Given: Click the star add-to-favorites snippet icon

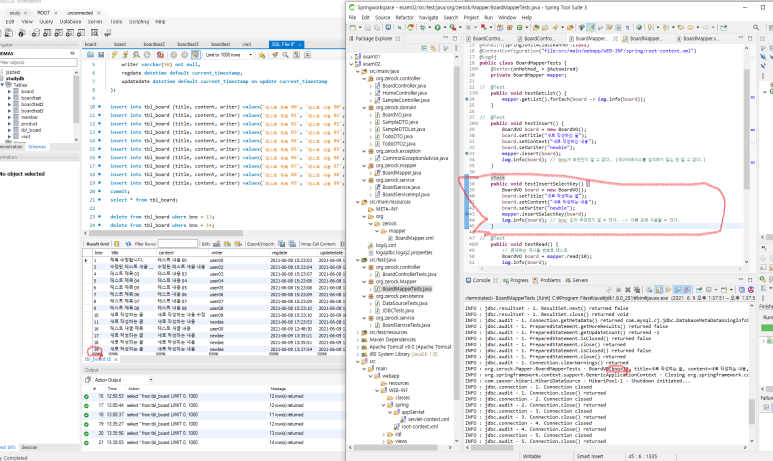Looking at the screenshot, I should [262, 55].
